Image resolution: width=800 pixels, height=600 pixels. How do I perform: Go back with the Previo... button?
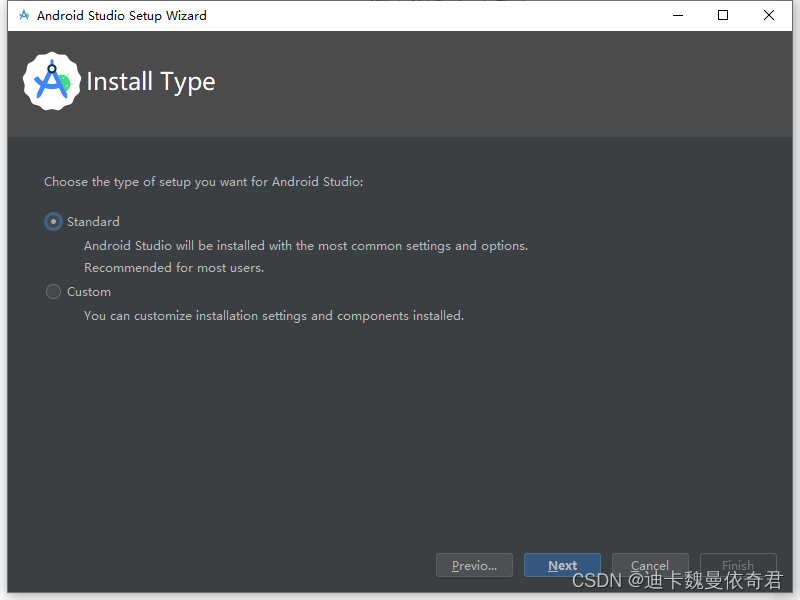pyautogui.click(x=474, y=565)
